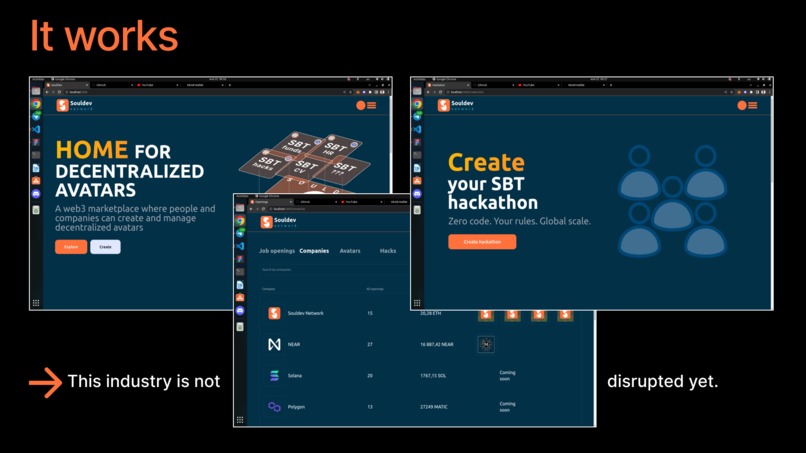The width and height of the screenshot is (806, 453).
Task: Click Create hackathon in the hackathon window
Action: (482, 242)
